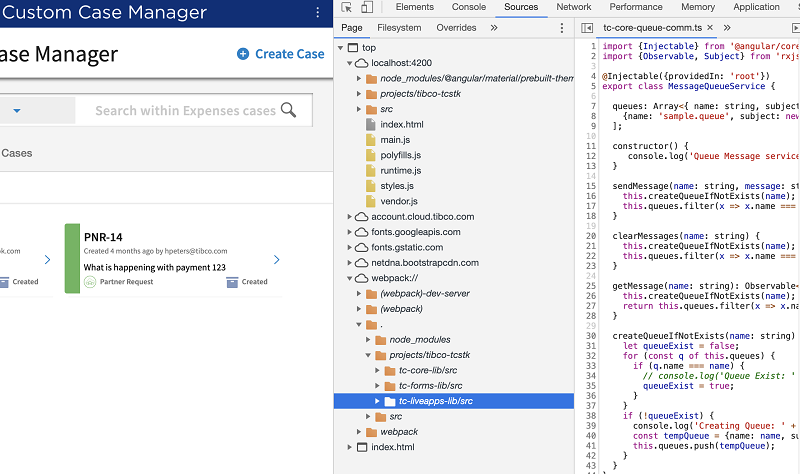This screenshot has height=474, width=800.
Task: Select the (webpack) folder
Action: [x=401, y=309]
